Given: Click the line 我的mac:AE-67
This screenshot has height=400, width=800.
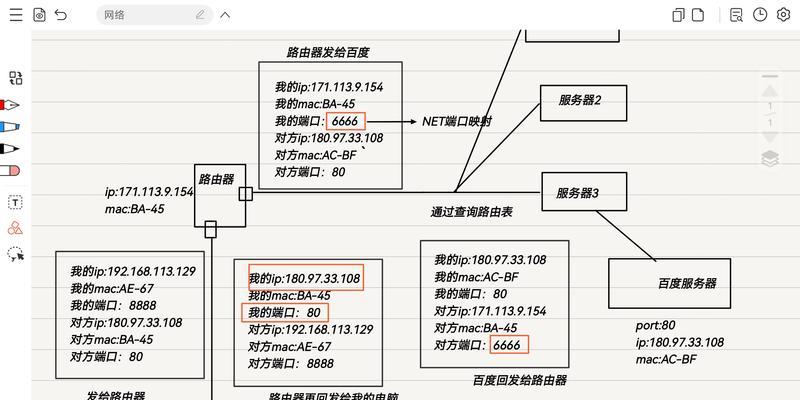Looking at the screenshot, I should (112, 288).
